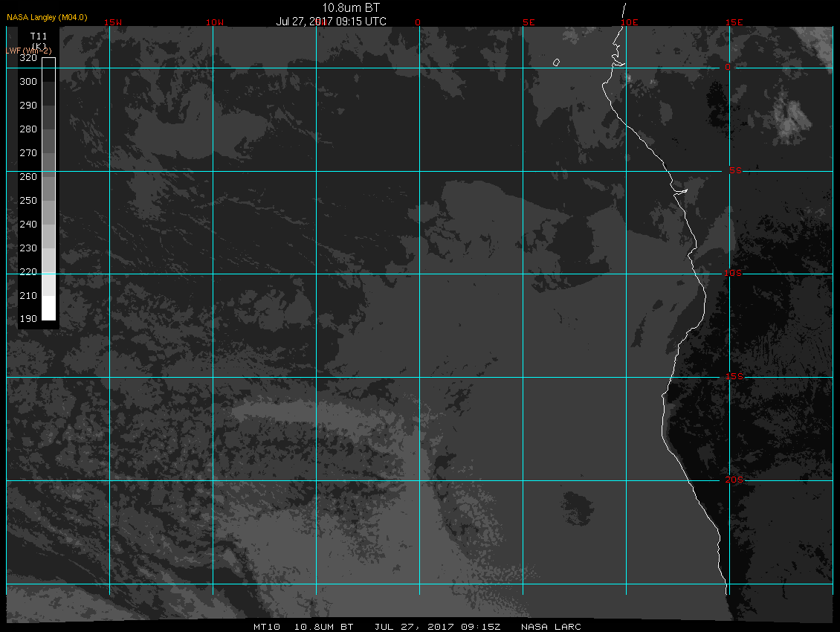Image resolution: width=840 pixels, height=632 pixels.
Task: Click the small white island outline near the equator
Action: point(557,62)
